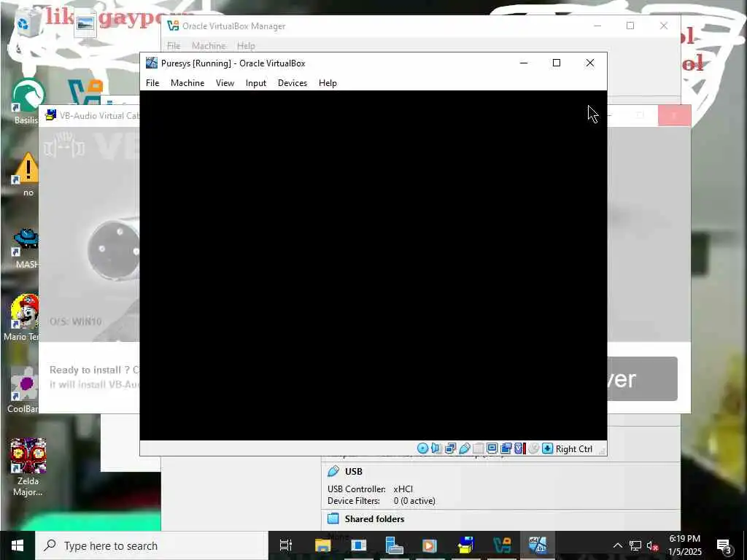Click the 'O/S: WIN10' text in VB-Audio window
The image size is (747, 560).
[x=76, y=322]
